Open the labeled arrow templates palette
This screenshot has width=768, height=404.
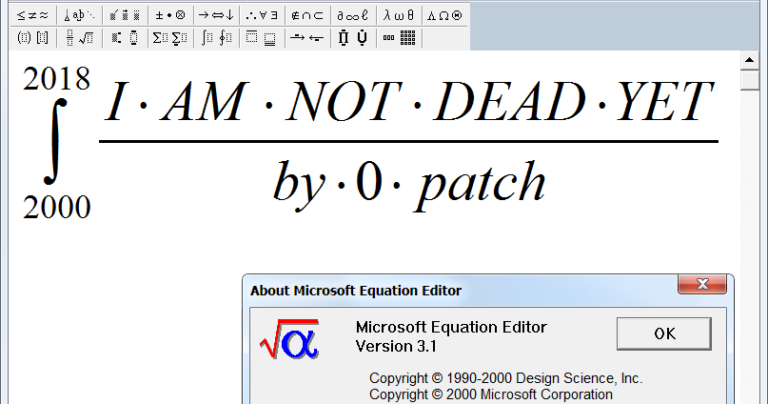coord(308,38)
